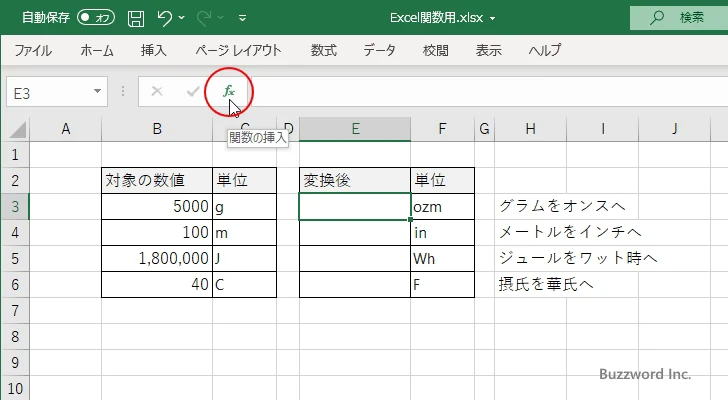
Task: Click cell with value 1,800,000
Action: 157,258
